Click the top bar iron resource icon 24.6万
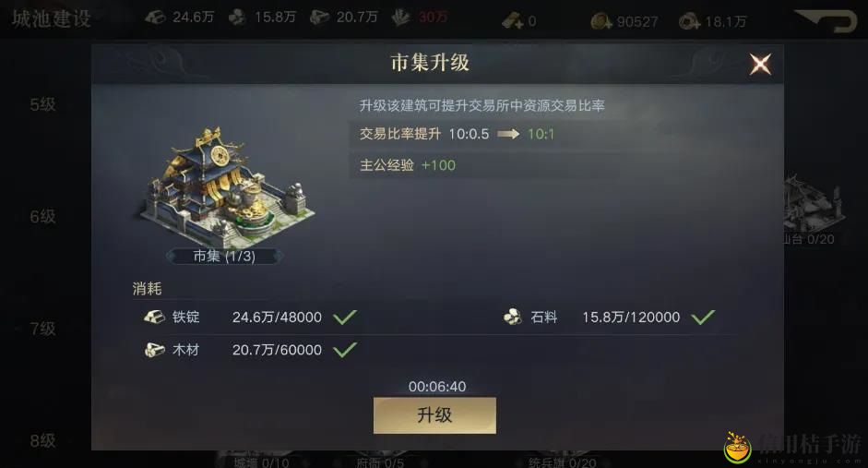868x468 pixels. [x=155, y=18]
